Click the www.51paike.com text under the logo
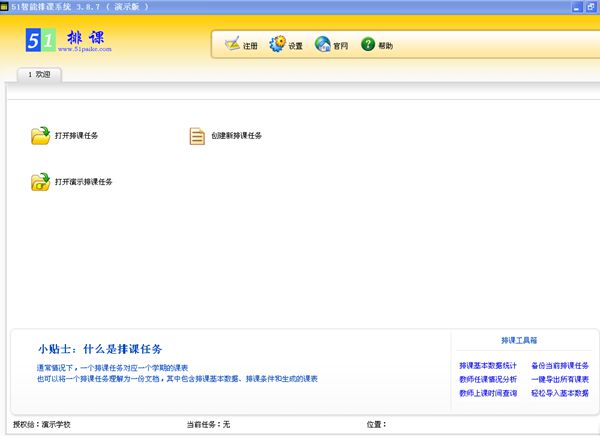Screen dimensions: 600x436 85,49
